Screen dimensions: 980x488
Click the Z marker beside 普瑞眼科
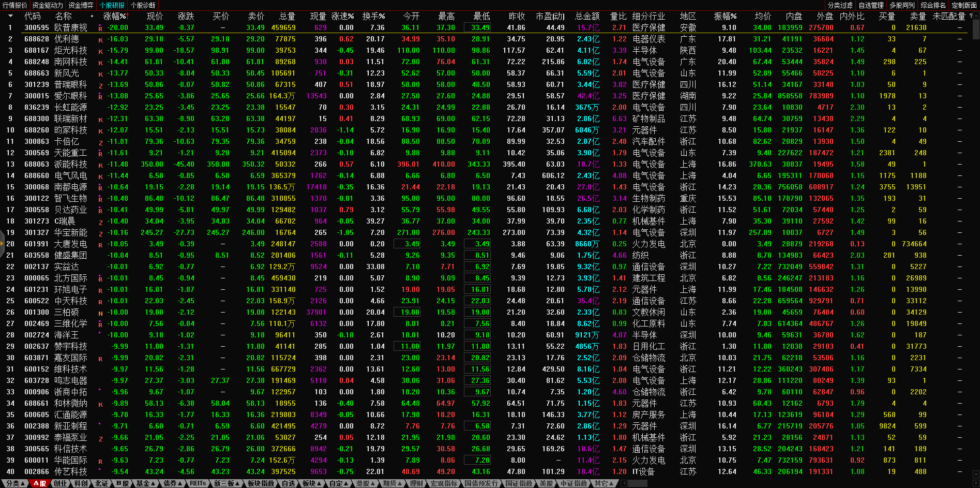(100, 85)
